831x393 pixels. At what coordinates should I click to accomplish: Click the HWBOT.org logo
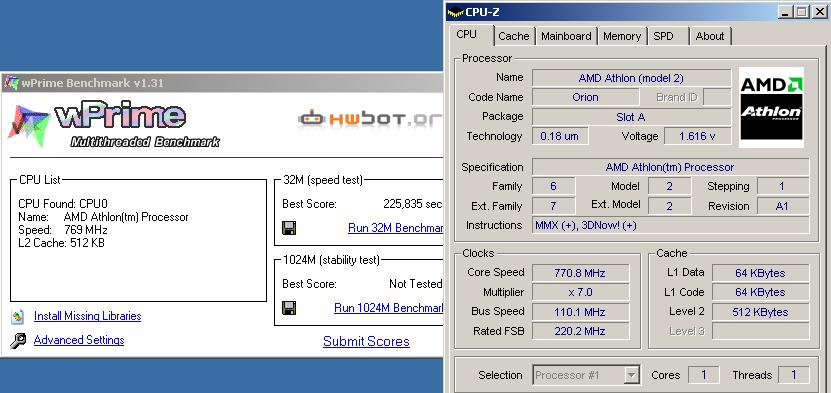(370, 119)
